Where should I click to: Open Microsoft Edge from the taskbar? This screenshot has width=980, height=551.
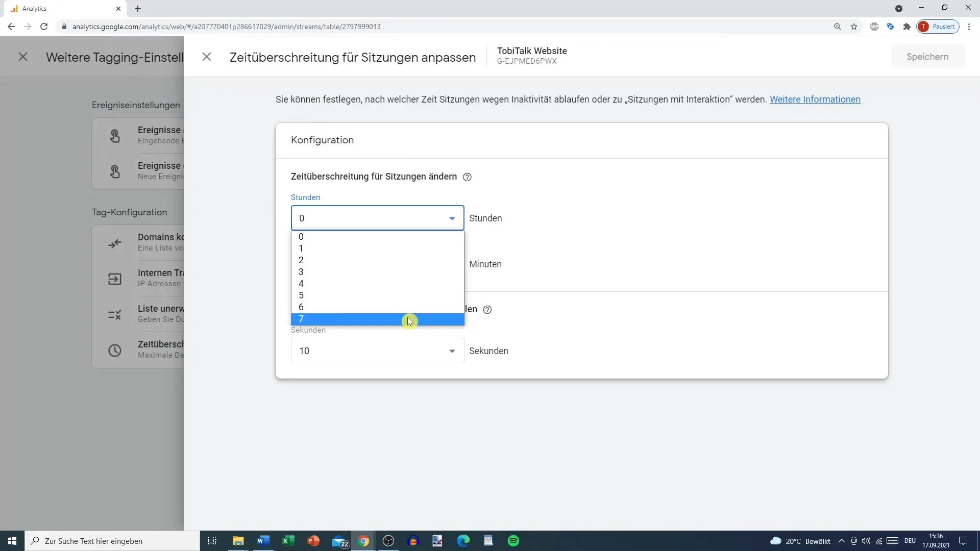[x=463, y=541]
